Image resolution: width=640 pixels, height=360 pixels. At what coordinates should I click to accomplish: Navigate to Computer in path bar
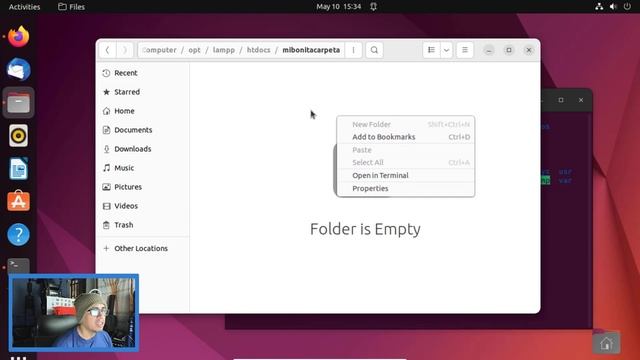pyautogui.click(x=159, y=50)
